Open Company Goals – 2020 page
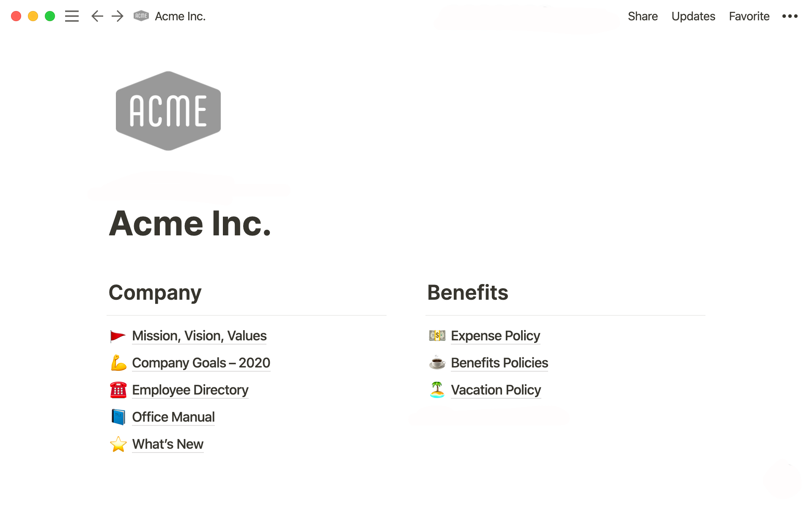This screenshot has height=508, width=812. pyautogui.click(x=201, y=362)
